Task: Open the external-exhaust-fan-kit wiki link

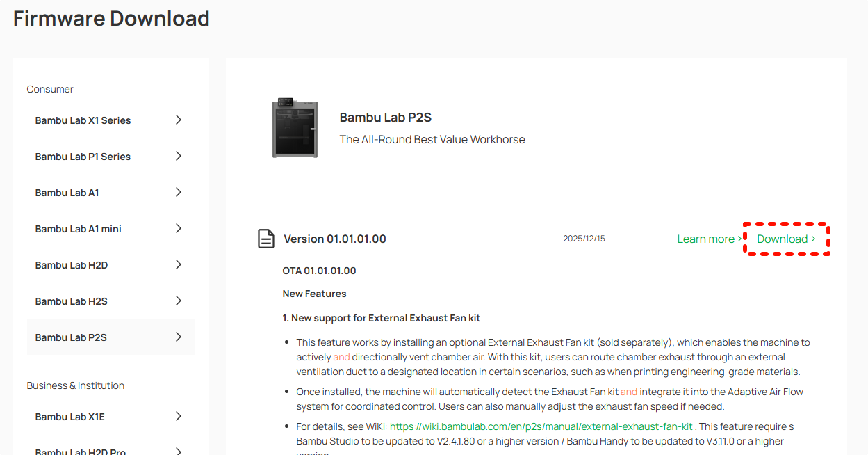Action: click(x=541, y=426)
